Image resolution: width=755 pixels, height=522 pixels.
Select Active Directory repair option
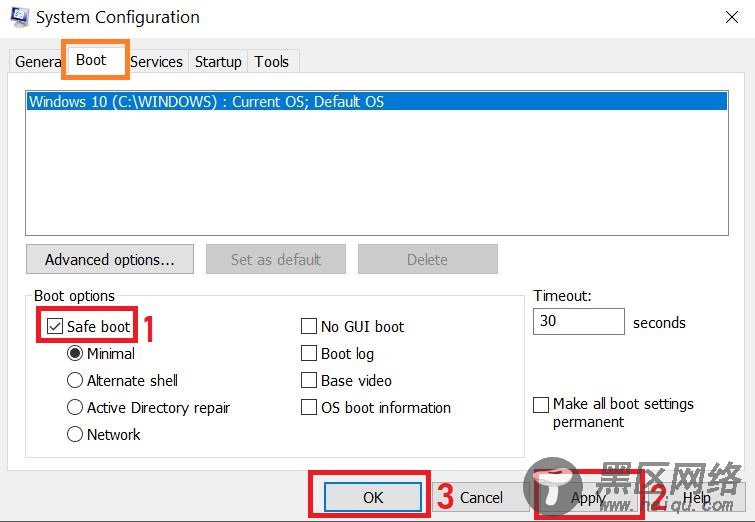point(75,407)
